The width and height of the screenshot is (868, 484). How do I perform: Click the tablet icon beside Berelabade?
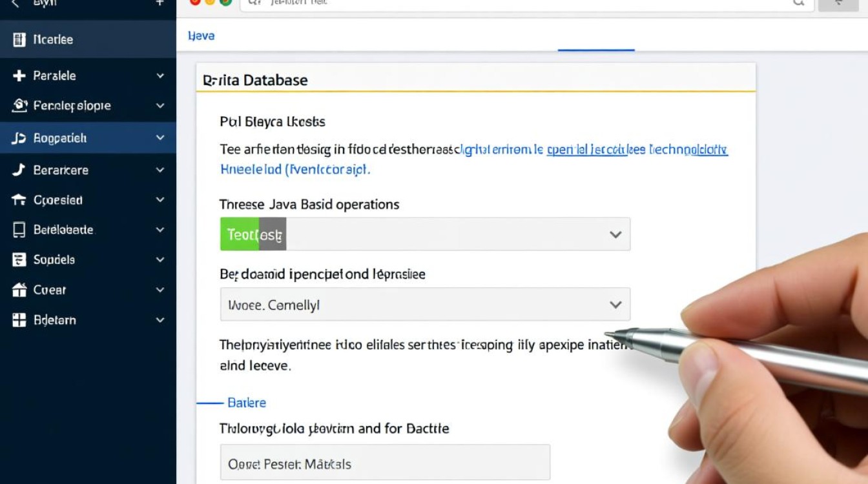[19, 230]
